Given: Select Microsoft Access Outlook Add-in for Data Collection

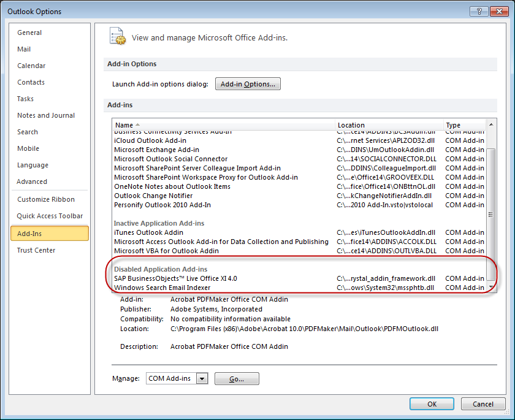Looking at the screenshot, I should pyautogui.click(x=299, y=242).
